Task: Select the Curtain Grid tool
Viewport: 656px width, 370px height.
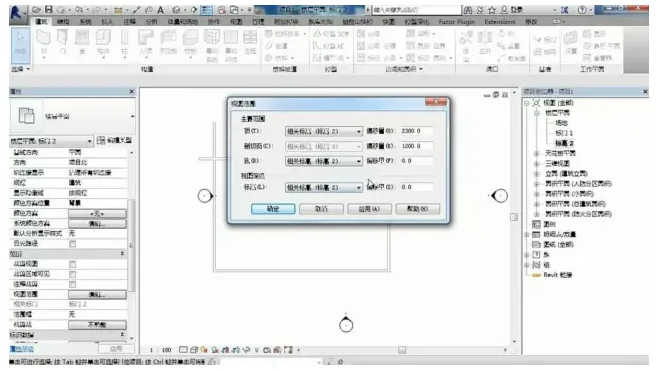Action: pyautogui.click(x=231, y=45)
